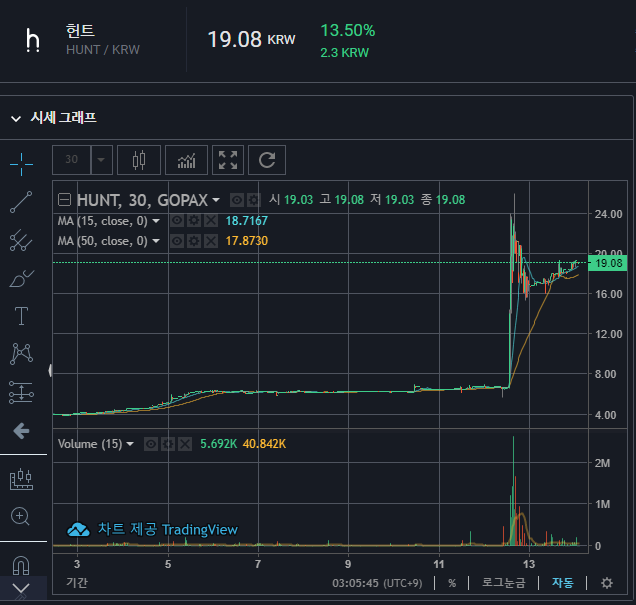Toggle visibility of the HUNT main series
Screen dimensions: 636x605
coord(237,200)
